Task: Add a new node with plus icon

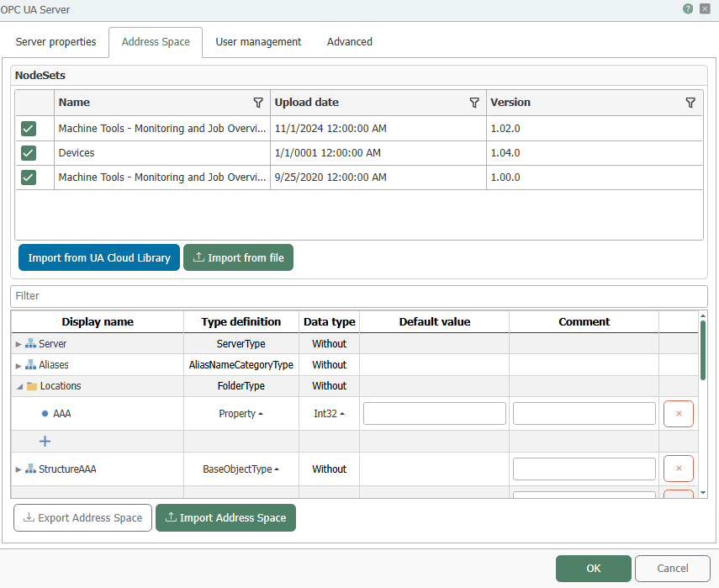Action: click(x=45, y=442)
